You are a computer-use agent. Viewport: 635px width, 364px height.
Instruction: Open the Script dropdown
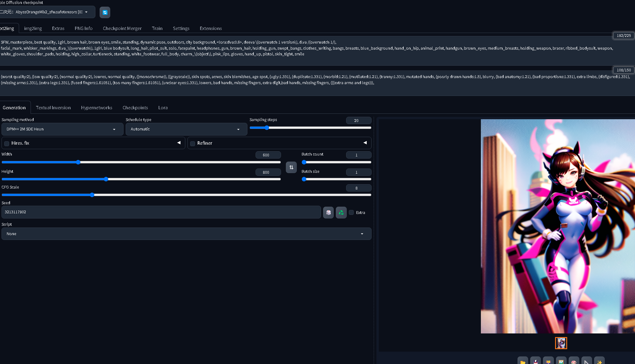(186, 234)
